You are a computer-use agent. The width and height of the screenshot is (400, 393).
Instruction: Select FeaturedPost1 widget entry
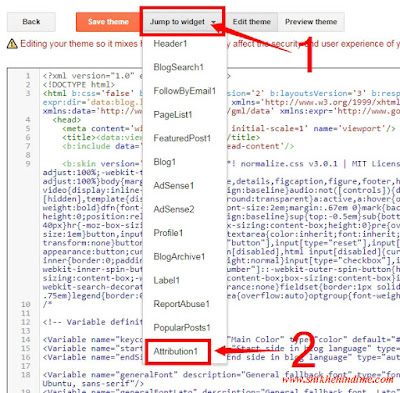(x=182, y=138)
